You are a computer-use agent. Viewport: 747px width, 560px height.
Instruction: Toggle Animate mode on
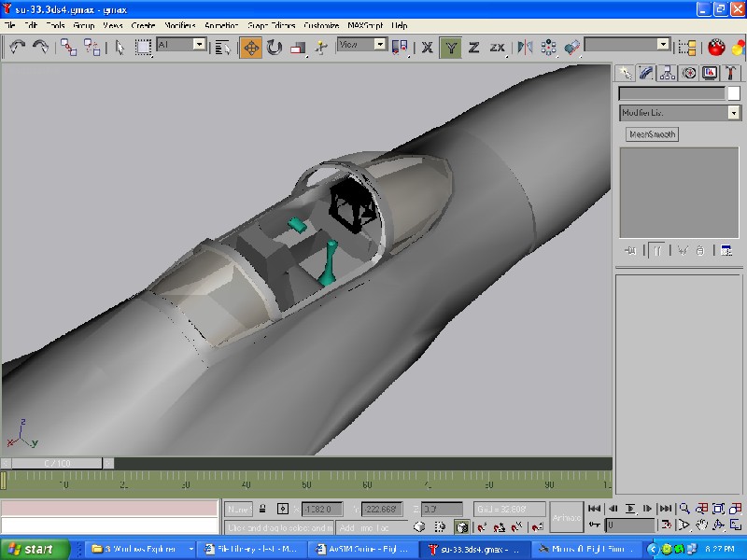566,517
